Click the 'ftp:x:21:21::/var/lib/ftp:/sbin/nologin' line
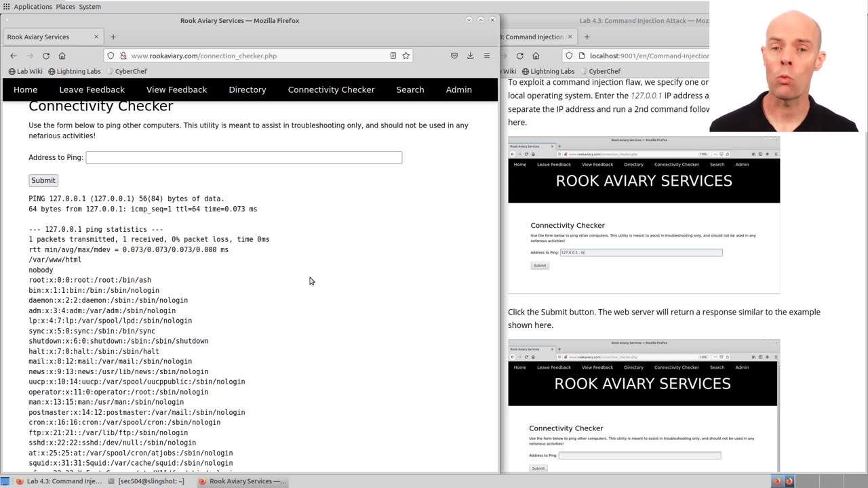The width and height of the screenshot is (868, 488). click(x=108, y=432)
